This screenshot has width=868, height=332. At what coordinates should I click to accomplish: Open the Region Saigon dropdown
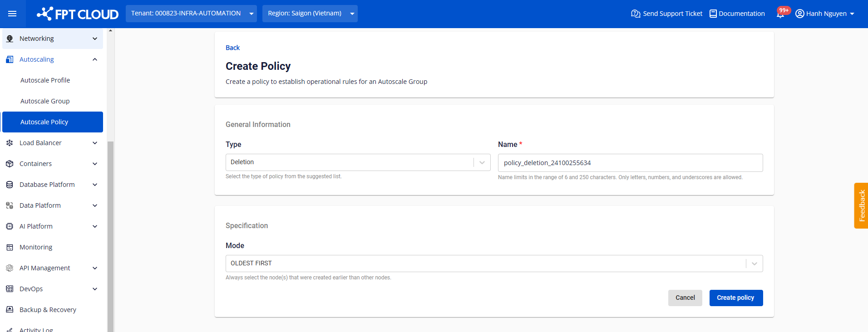[x=310, y=14]
